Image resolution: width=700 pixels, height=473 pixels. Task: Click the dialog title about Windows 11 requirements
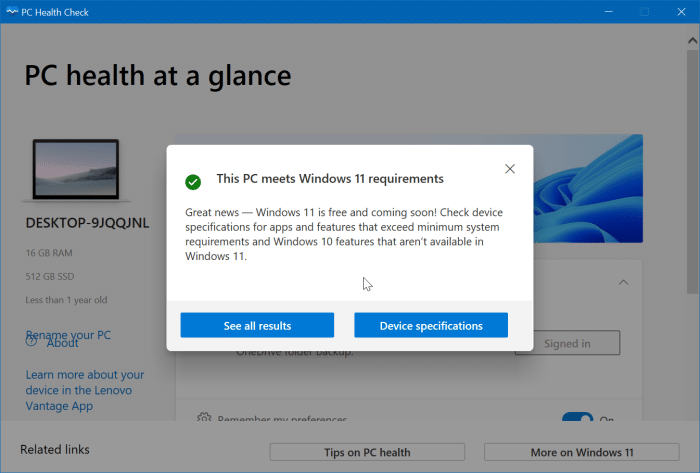click(x=330, y=178)
